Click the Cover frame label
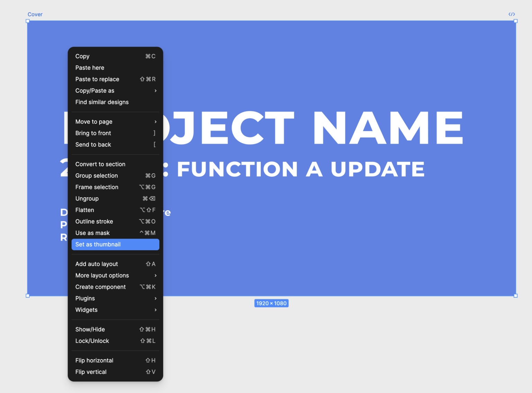Image resolution: width=532 pixels, height=393 pixels. pyautogui.click(x=35, y=14)
